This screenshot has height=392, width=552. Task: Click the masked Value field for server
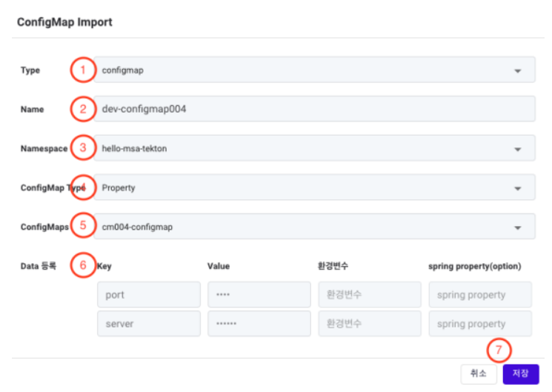pos(259,323)
